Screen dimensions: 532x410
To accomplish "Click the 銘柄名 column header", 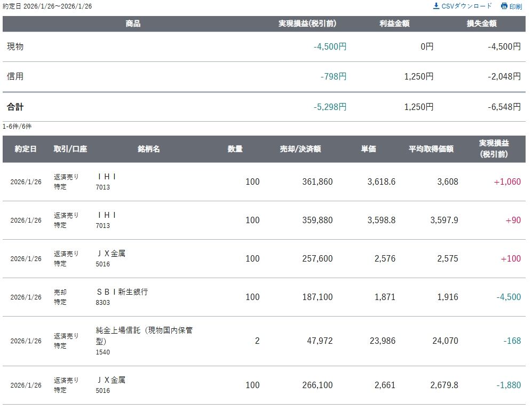I will (148, 149).
